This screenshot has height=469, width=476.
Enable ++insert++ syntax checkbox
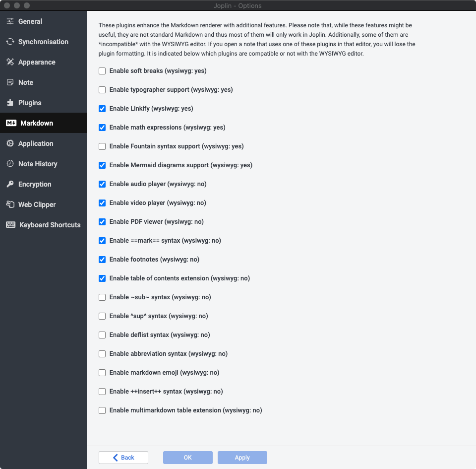pyautogui.click(x=102, y=392)
